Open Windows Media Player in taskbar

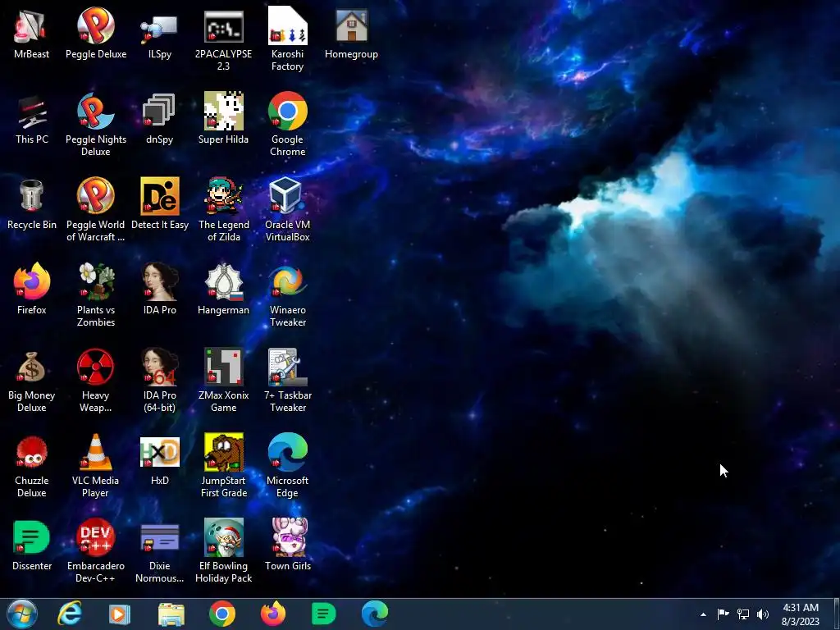pyautogui.click(x=120, y=614)
